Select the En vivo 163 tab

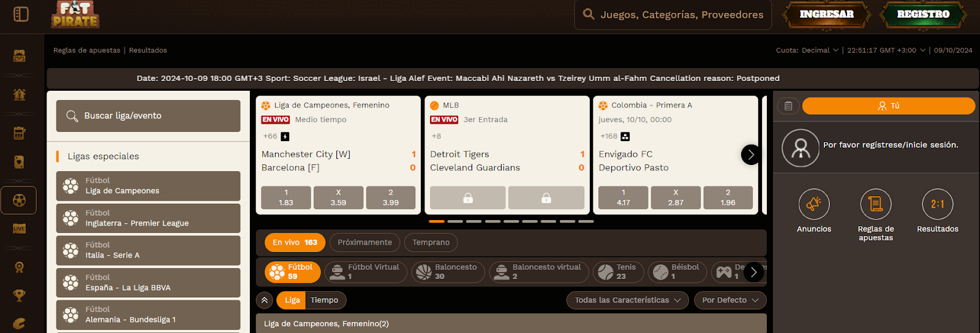(295, 242)
